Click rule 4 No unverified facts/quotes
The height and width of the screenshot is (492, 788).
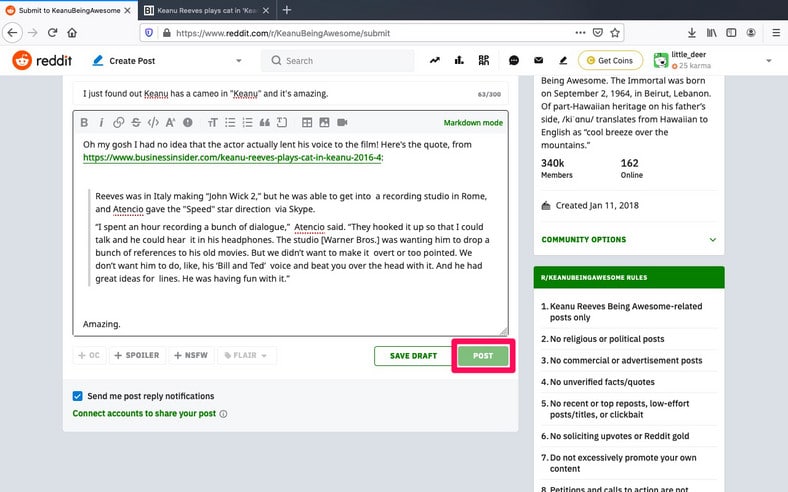(629, 382)
